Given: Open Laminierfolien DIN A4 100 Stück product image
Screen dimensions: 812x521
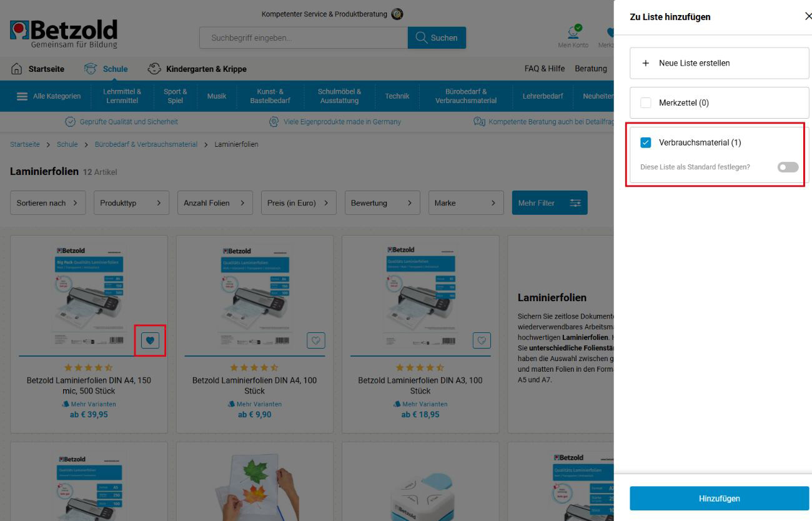Looking at the screenshot, I should [254, 297].
